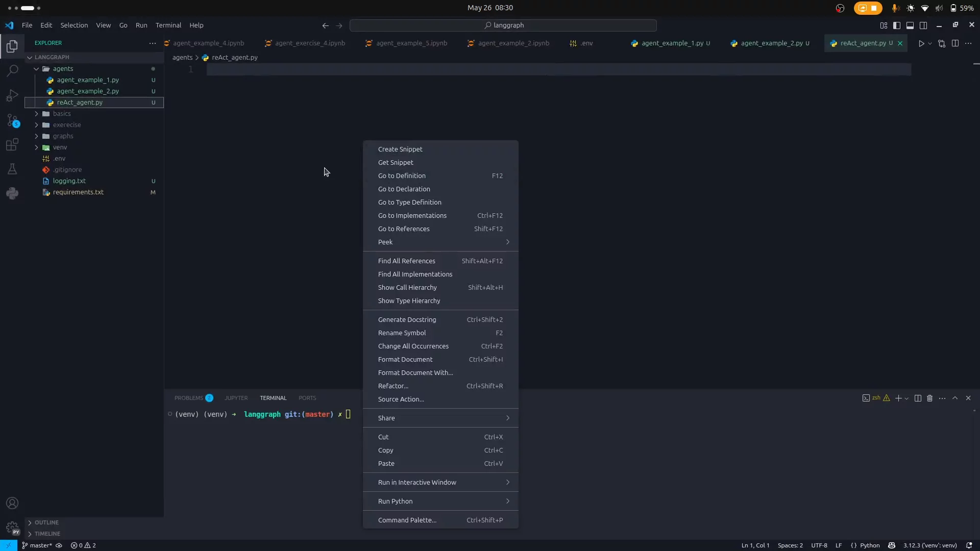Switch to the JUPYTER panel tab
The width and height of the screenshot is (980, 551).
pyautogui.click(x=236, y=398)
